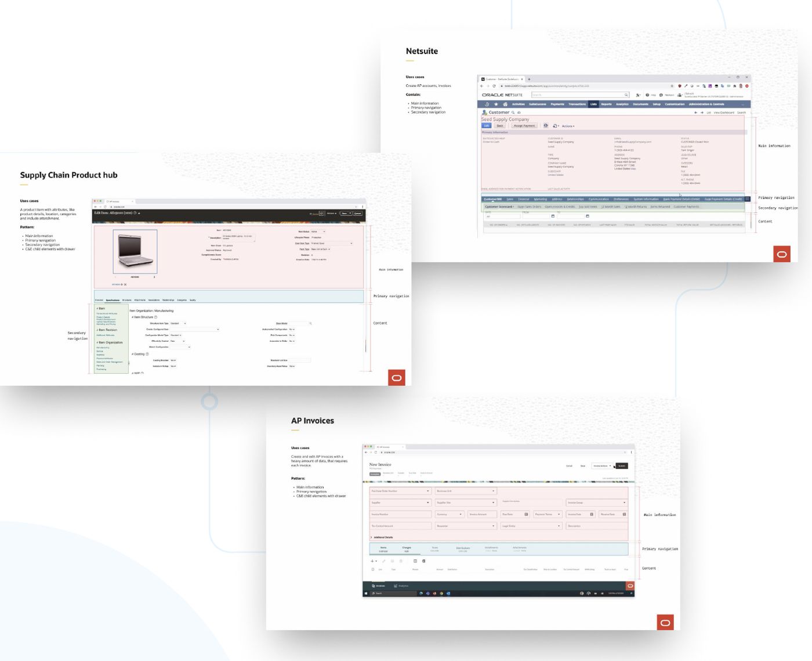Viewport: 812px width, 661px height.
Task: Click the help icon beside Edit Item title
Action: 135,213
